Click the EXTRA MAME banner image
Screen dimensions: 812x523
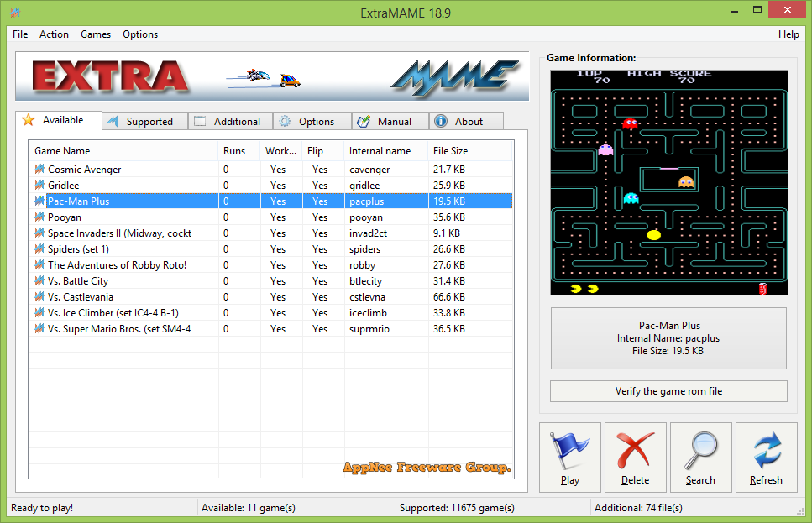point(272,76)
